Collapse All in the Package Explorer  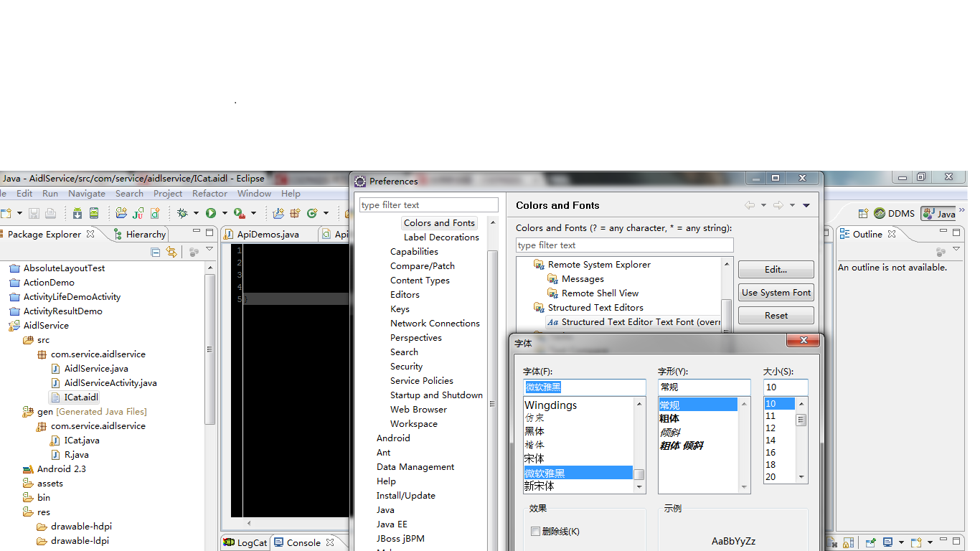click(x=156, y=252)
